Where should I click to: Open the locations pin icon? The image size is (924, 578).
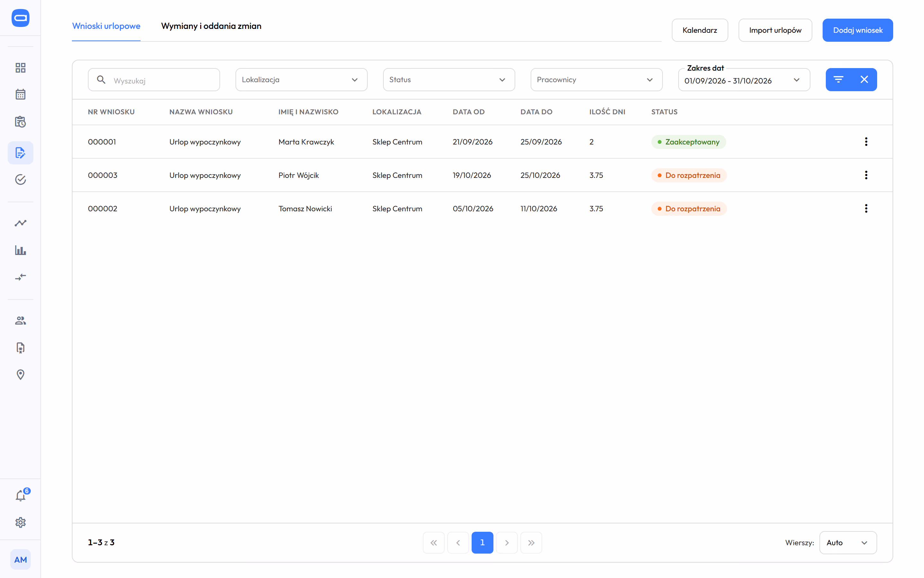pos(20,375)
